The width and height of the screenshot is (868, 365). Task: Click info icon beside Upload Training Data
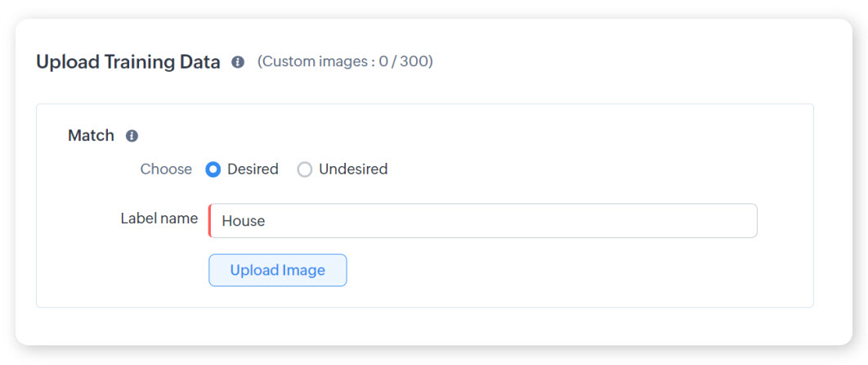[238, 62]
